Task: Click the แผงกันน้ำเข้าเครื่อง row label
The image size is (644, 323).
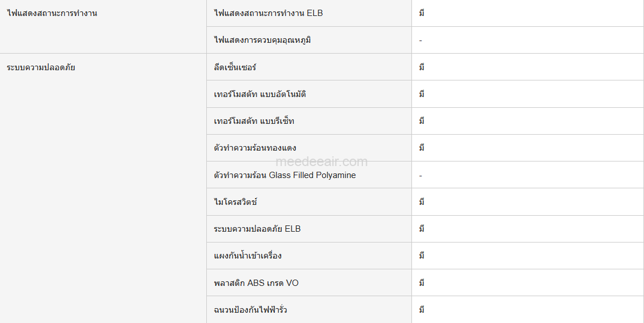Action: click(x=247, y=256)
